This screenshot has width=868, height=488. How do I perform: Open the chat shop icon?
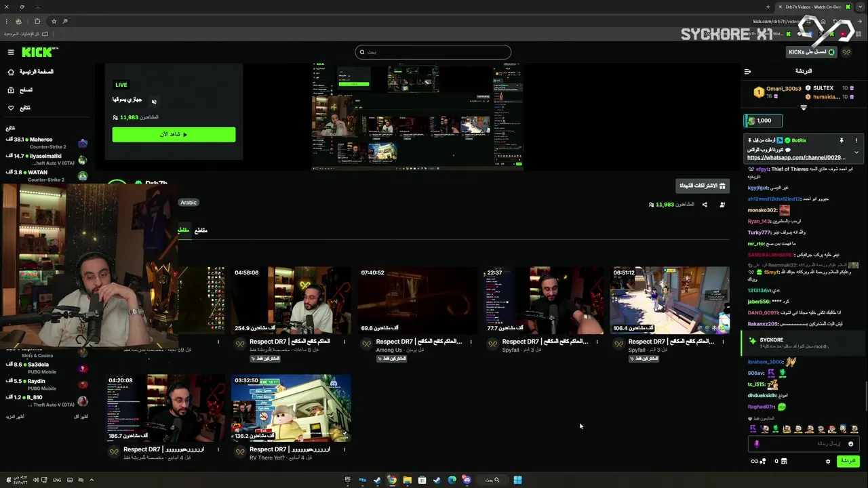pos(785,462)
